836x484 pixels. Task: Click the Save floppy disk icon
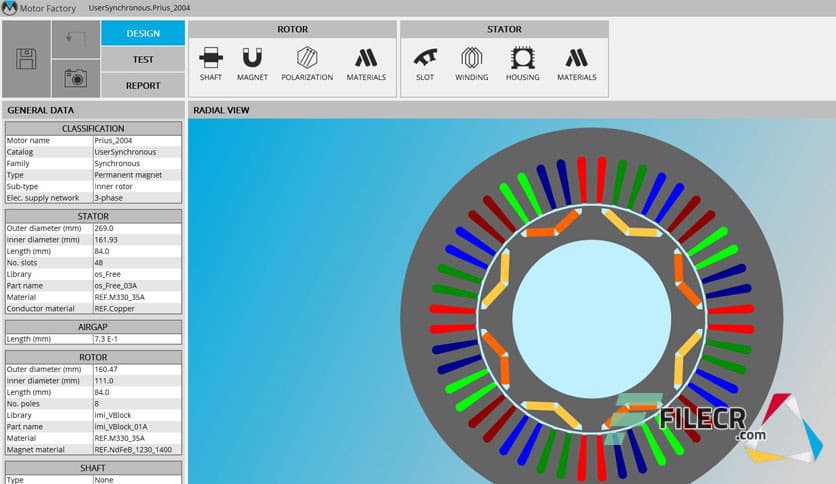[x=26, y=58]
